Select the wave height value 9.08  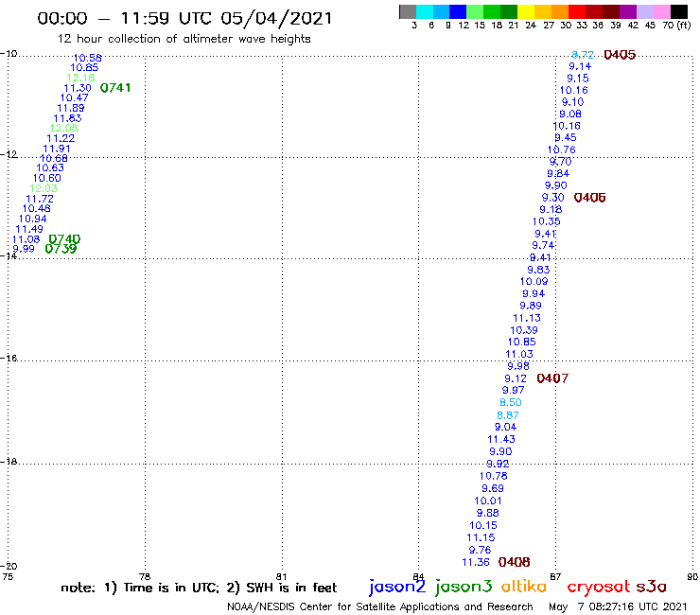pos(570,114)
